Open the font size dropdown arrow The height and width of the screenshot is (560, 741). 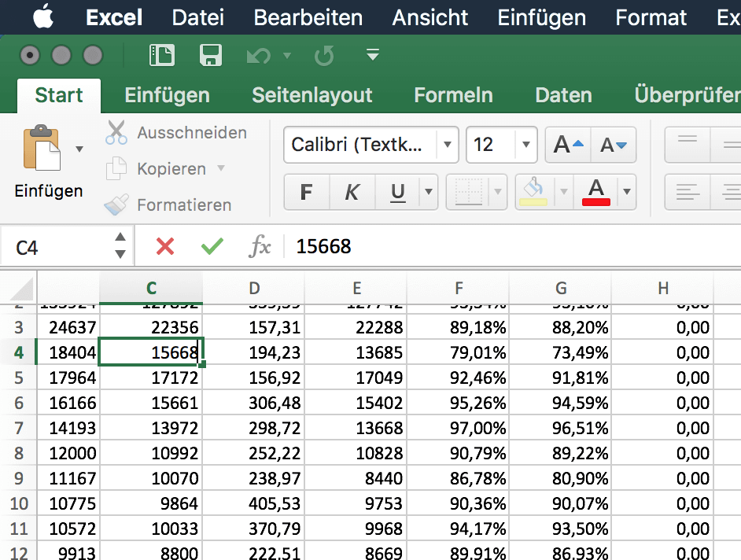526,145
